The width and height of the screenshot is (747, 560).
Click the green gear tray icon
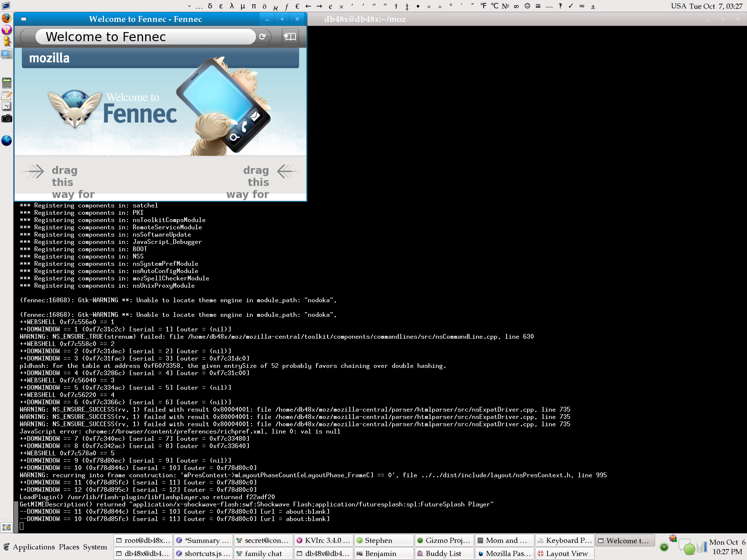[664, 547]
